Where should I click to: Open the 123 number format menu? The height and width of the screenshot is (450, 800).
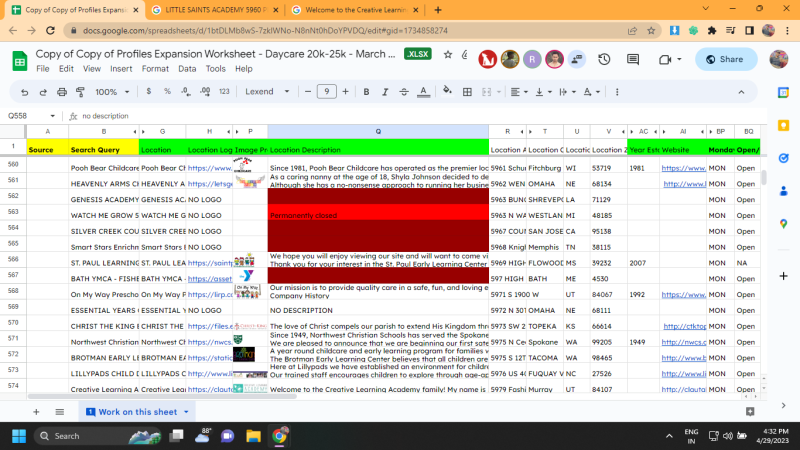point(224,91)
